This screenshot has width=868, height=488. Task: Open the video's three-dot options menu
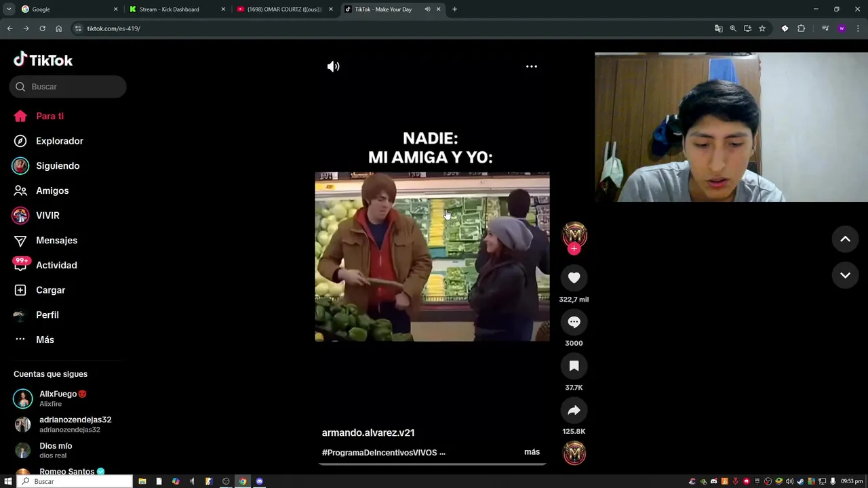[x=532, y=66]
